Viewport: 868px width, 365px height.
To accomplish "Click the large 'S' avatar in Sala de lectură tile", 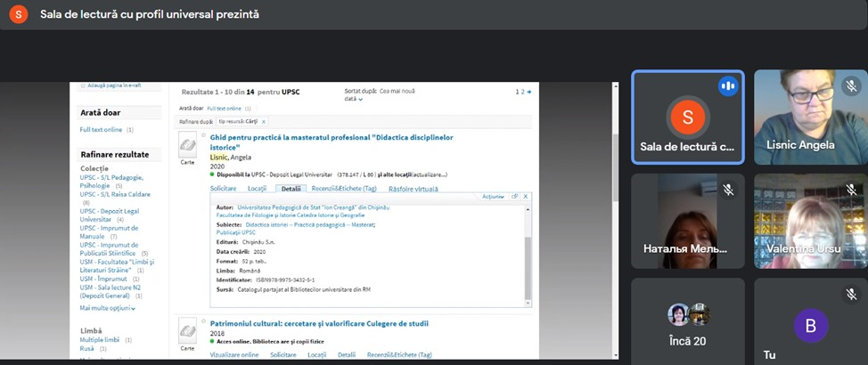I will pyautogui.click(x=687, y=118).
